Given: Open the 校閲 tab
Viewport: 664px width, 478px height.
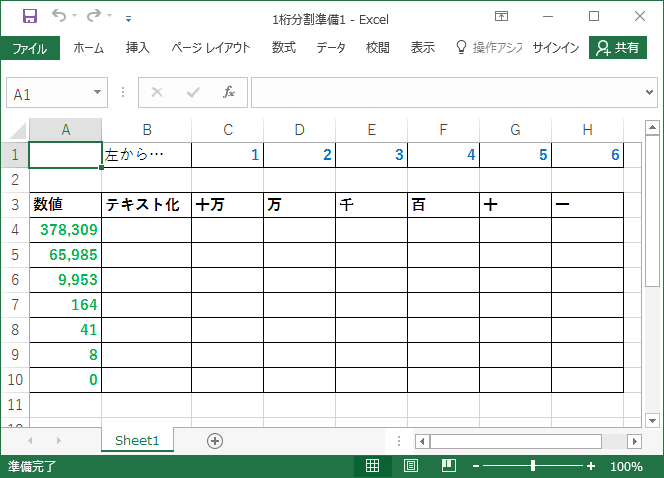Looking at the screenshot, I should (377, 47).
